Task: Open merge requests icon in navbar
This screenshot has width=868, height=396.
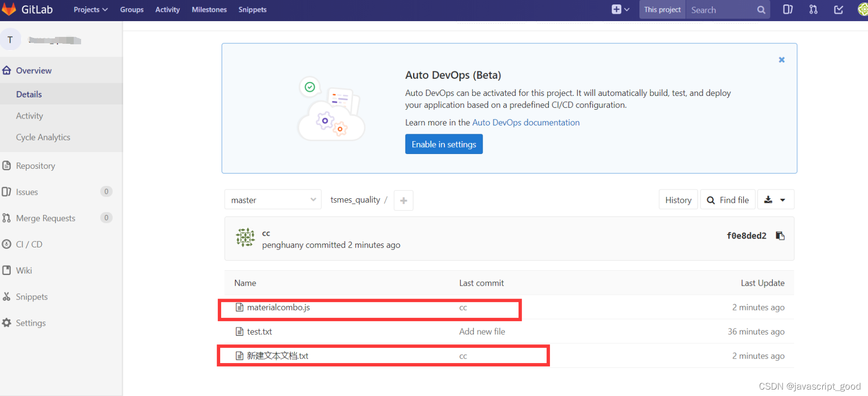Action: coord(813,9)
